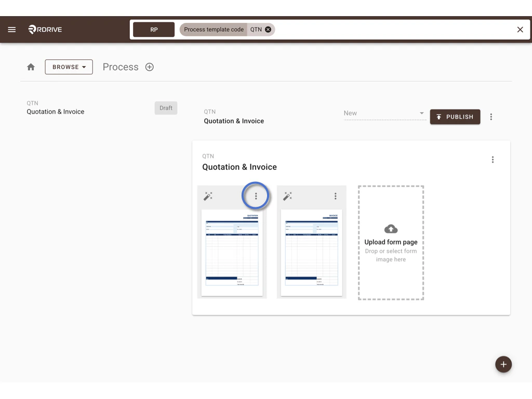Screen dimensions: 532x399
Task: Open the New version dropdown
Action: point(384,113)
